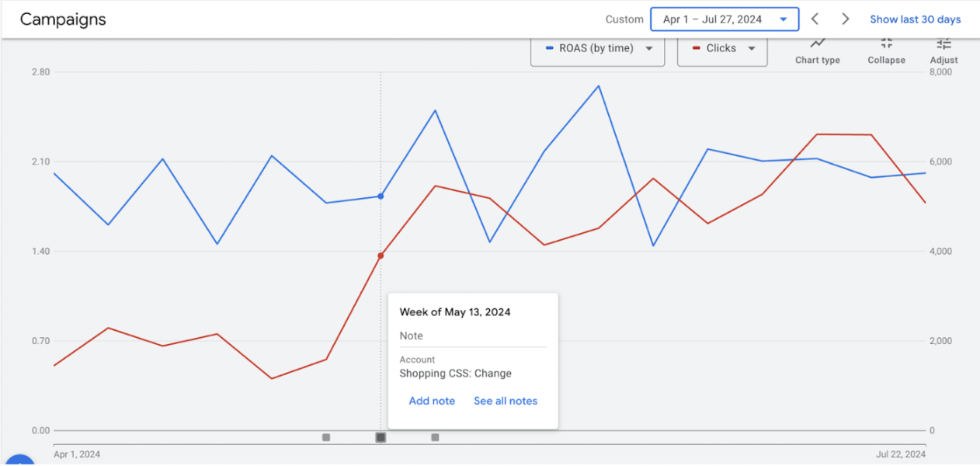The image size is (980, 466).
Task: Click the Shopping CSS: Change note text
Action: [x=456, y=373]
